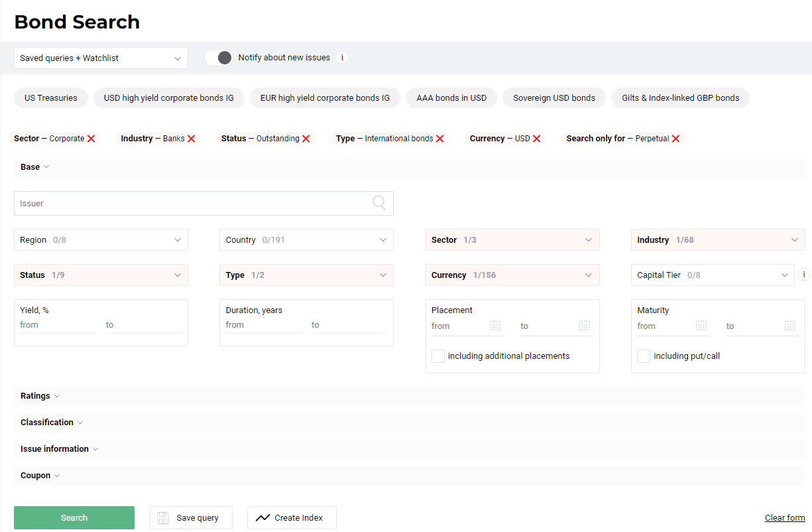812x532 pixels.
Task: Toggle Notify about new issues switch
Action: [x=219, y=58]
